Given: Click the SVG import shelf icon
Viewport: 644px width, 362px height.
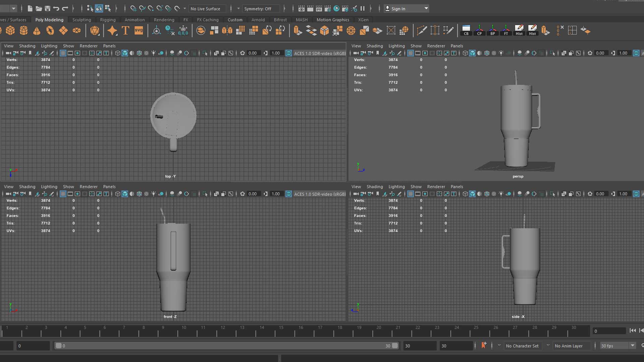Looking at the screenshot, I should pos(139,31).
